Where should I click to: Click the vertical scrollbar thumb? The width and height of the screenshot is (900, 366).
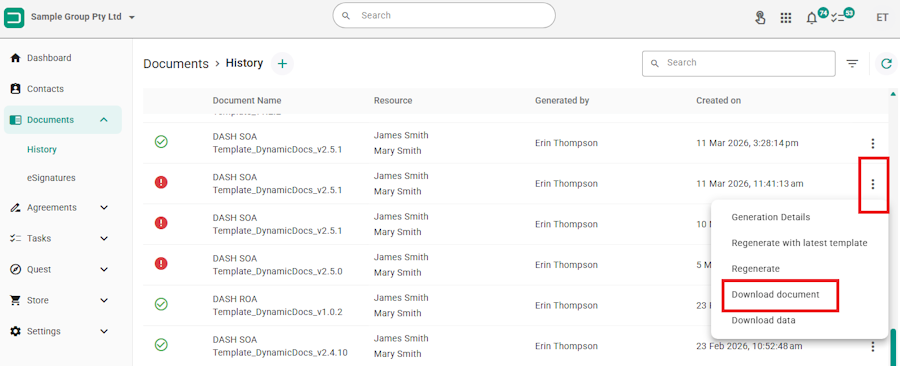click(893, 347)
